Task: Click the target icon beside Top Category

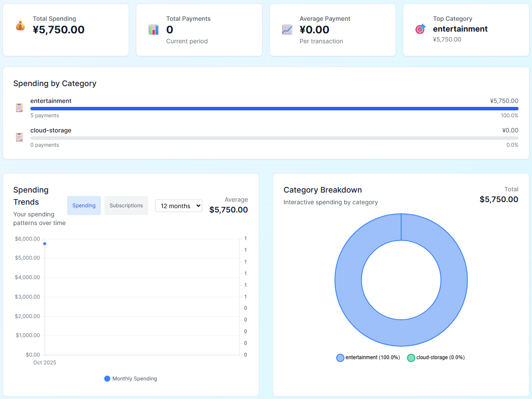Action: [420, 29]
